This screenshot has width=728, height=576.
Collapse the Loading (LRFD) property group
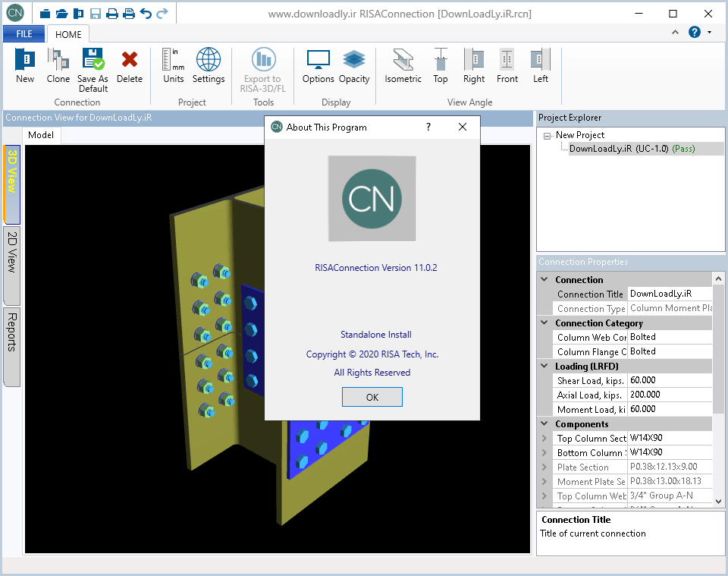pyautogui.click(x=544, y=367)
